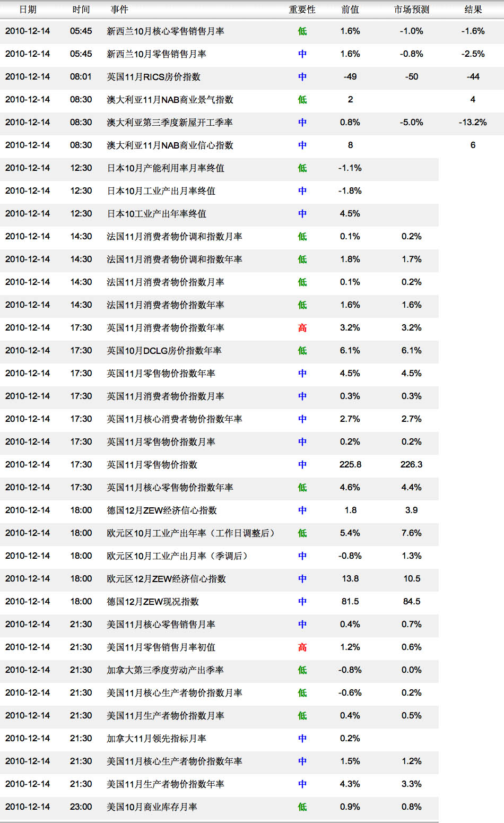Select event 澳大利亚11月NAB商业信心指数

click(170, 145)
